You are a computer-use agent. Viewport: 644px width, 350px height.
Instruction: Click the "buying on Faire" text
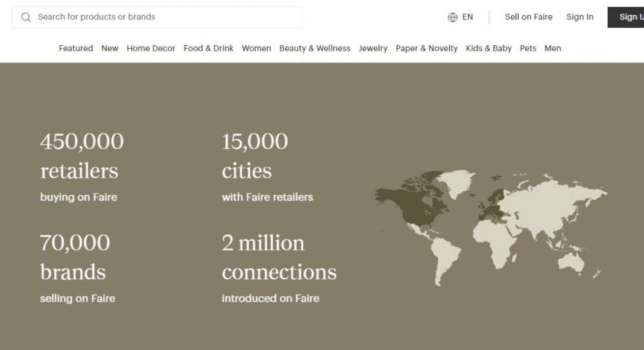click(78, 197)
